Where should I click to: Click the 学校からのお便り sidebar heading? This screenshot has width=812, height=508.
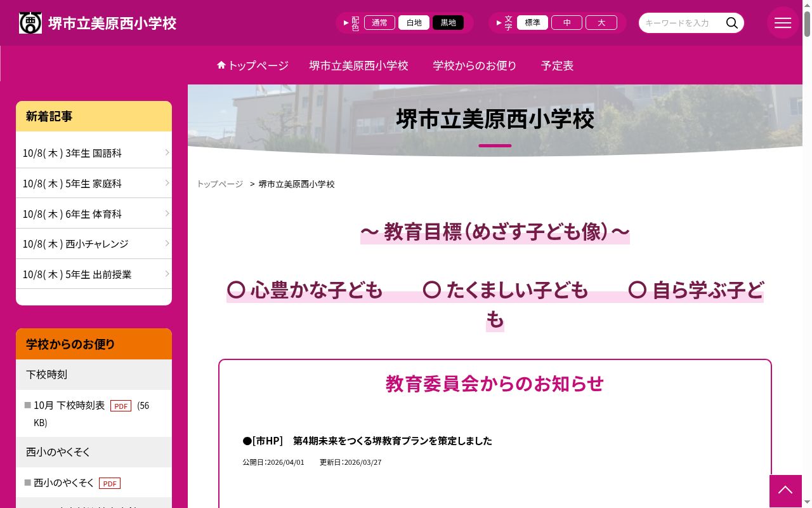tap(94, 344)
